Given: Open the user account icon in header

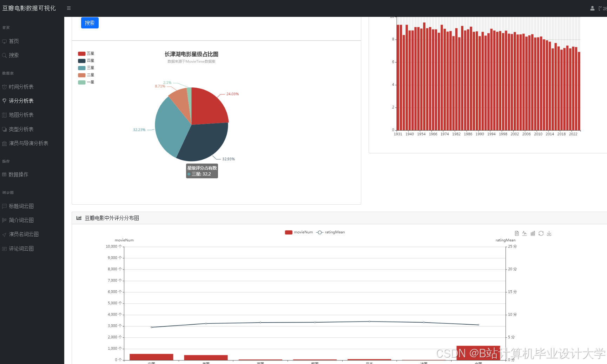Looking at the screenshot, I should tap(592, 8).
